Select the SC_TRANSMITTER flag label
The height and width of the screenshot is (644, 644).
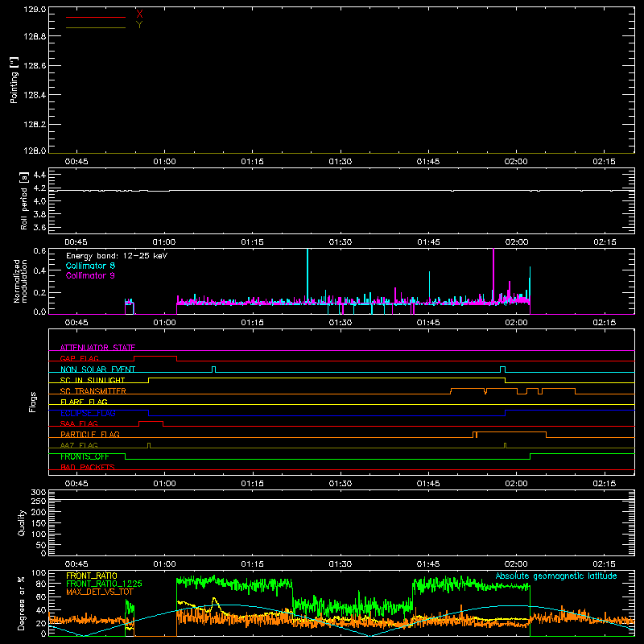coord(93,391)
